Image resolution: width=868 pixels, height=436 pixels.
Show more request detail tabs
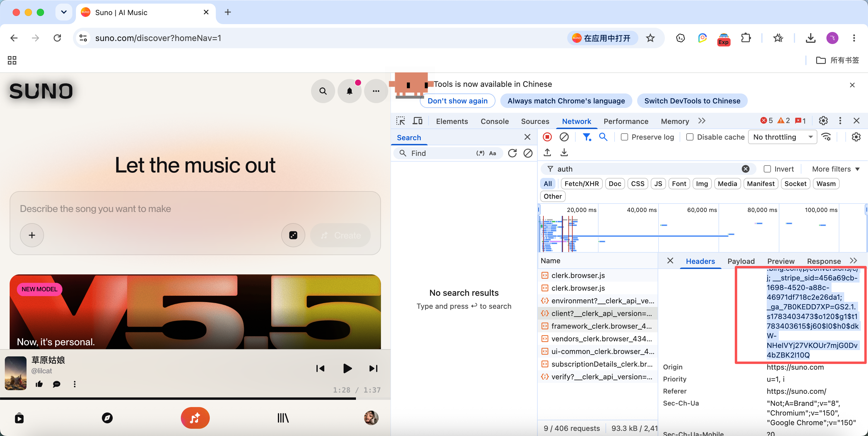tap(854, 261)
